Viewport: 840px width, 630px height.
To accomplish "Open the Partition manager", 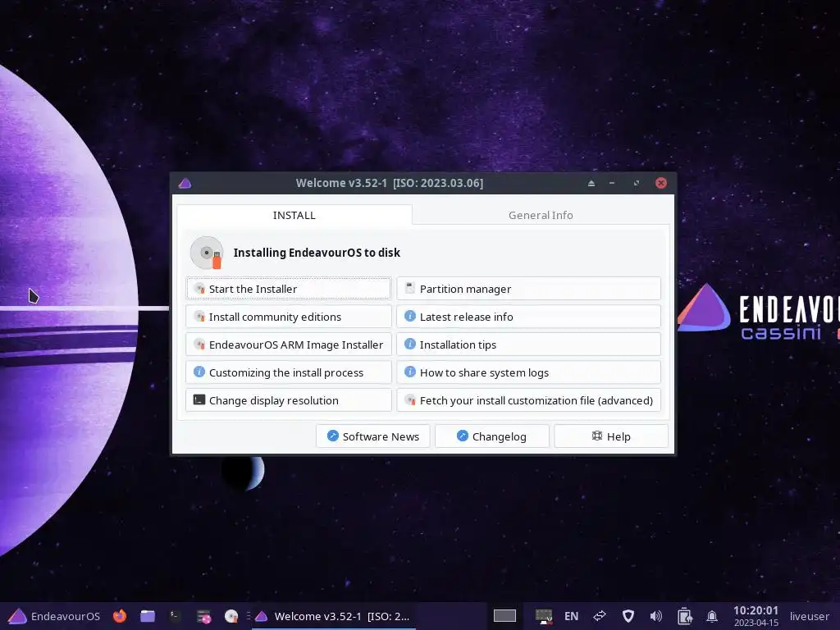I will point(528,289).
